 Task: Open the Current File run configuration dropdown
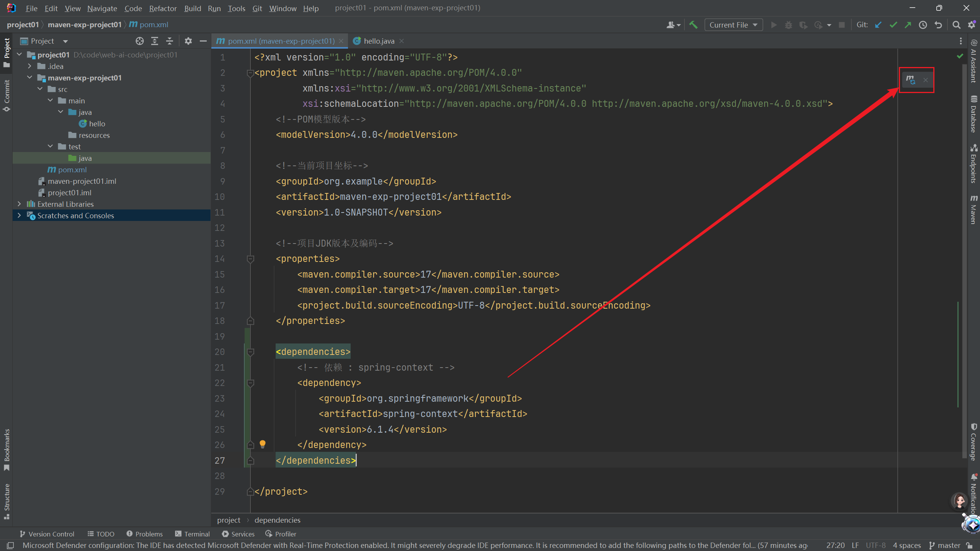coord(733,25)
